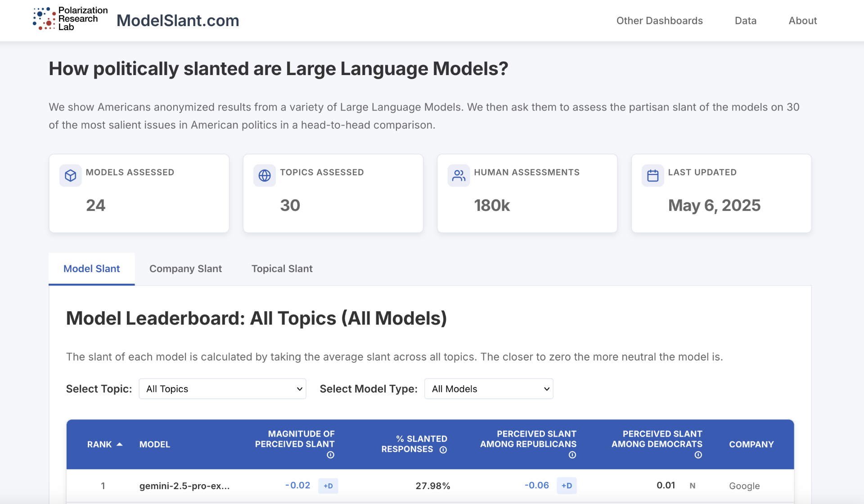Image resolution: width=864 pixels, height=504 pixels.
Task: Click the Last Updated card May 6, 2025
Action: 721,193
